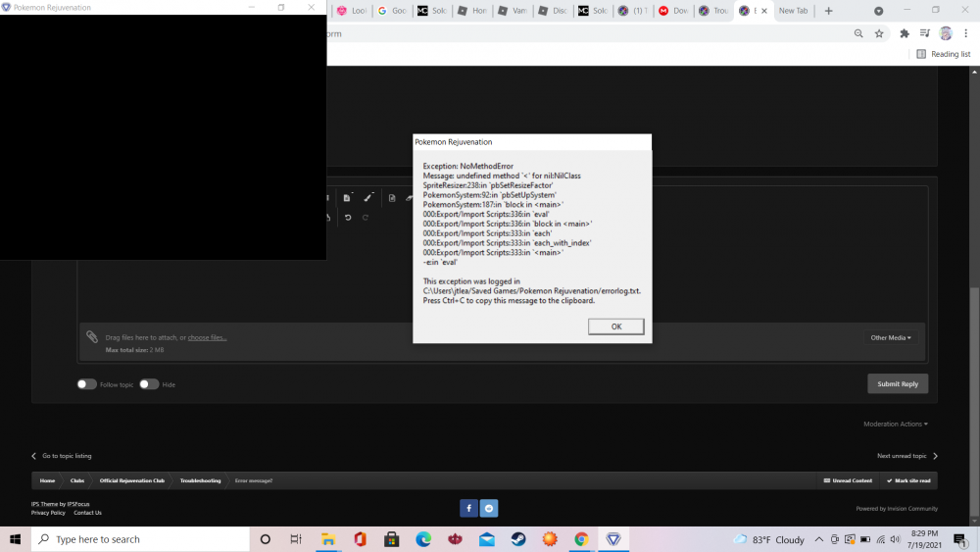Open the Chrome profile avatar

pos(946,33)
